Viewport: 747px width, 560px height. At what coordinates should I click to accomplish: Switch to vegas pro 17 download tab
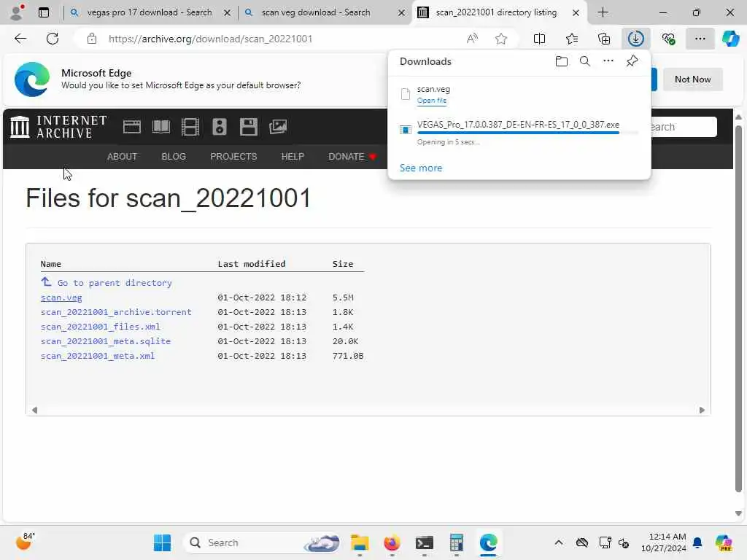pyautogui.click(x=149, y=12)
